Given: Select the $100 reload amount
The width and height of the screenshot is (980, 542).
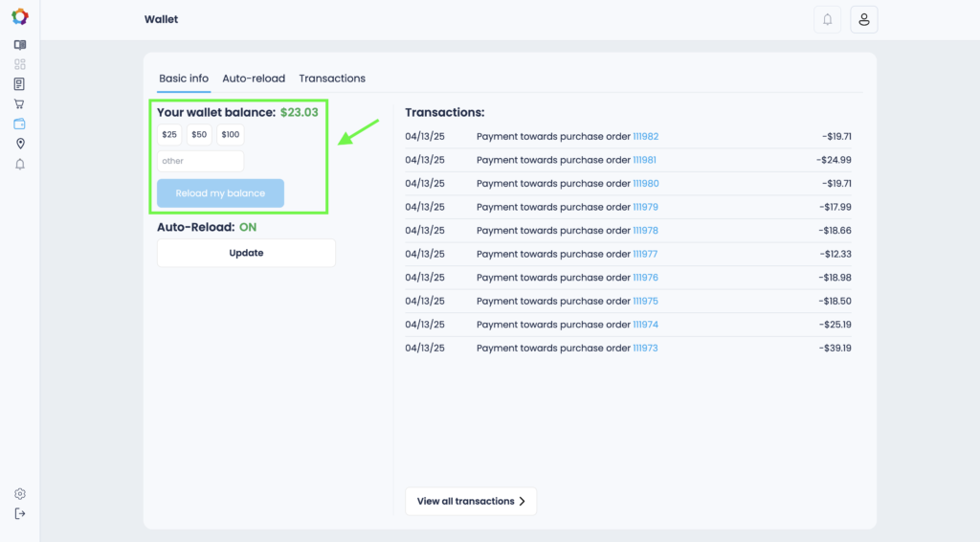Looking at the screenshot, I should (231, 135).
